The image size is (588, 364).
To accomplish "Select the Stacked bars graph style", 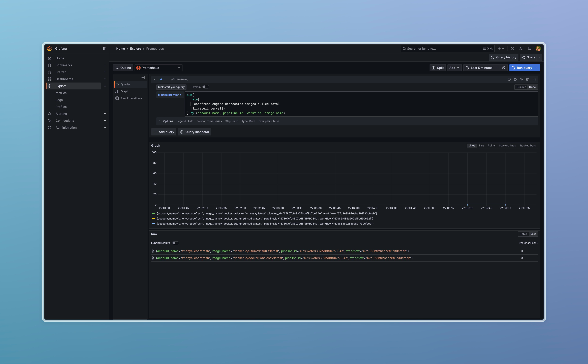I will pyautogui.click(x=527, y=145).
